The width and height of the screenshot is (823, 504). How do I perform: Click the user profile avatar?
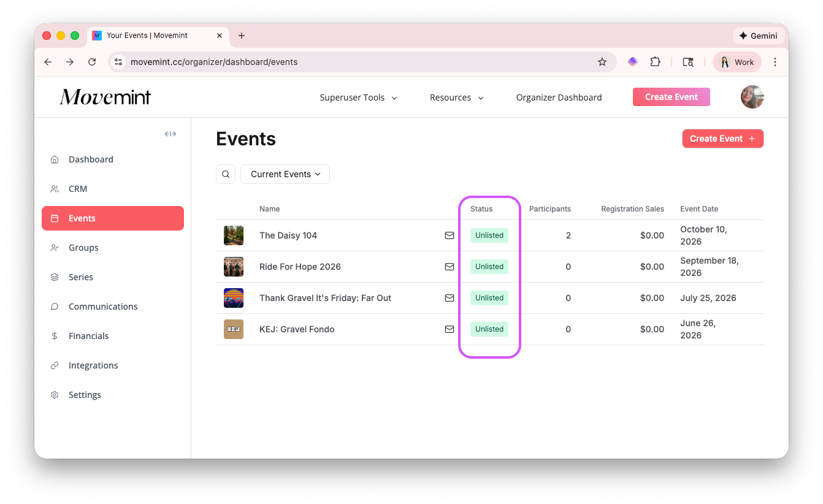(x=752, y=97)
